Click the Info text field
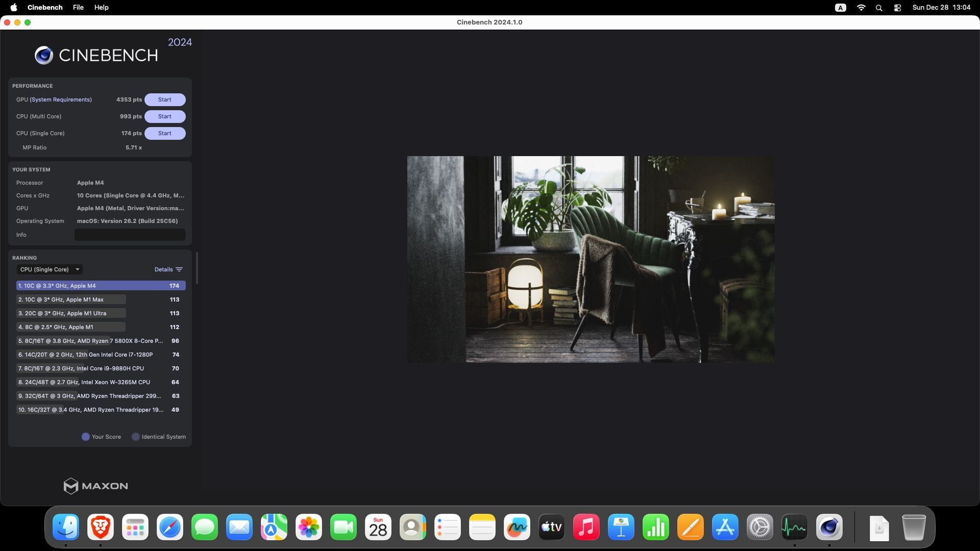The width and height of the screenshot is (980, 551). pyautogui.click(x=130, y=235)
